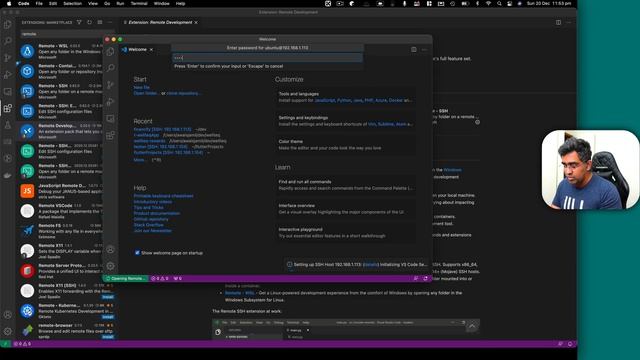Open the Terminal menu
640x360 pixels.
point(139,3)
